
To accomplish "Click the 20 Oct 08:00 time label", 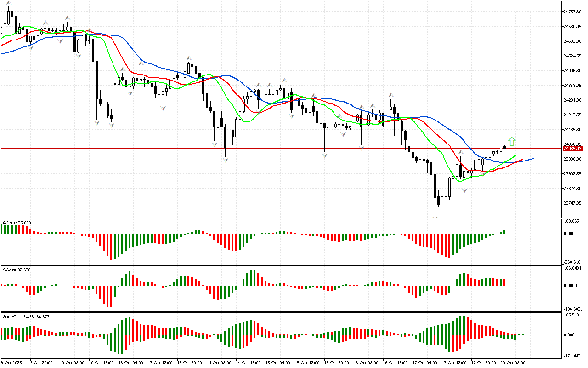I will click(514, 362).
